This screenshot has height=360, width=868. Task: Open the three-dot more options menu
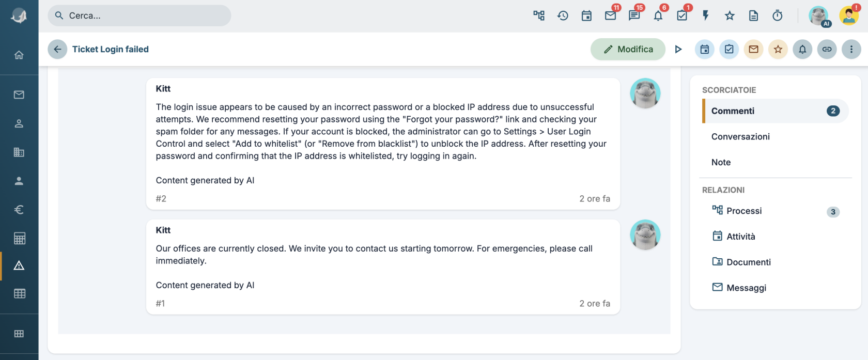pos(851,49)
